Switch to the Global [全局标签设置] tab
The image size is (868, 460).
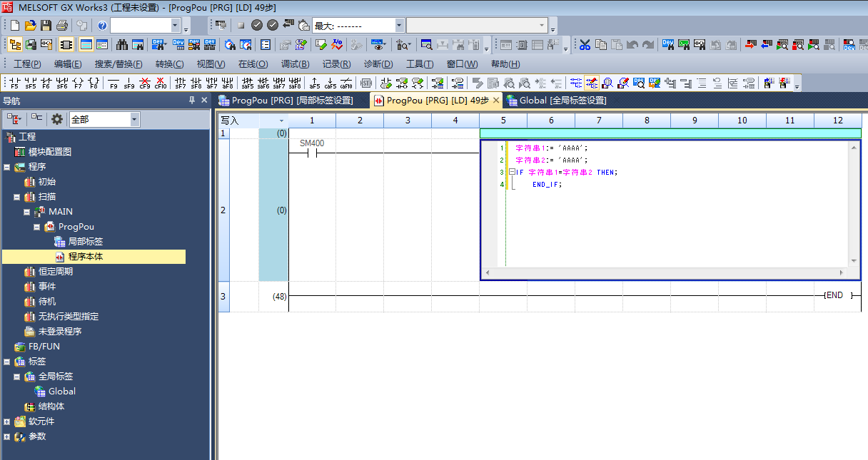coord(562,101)
